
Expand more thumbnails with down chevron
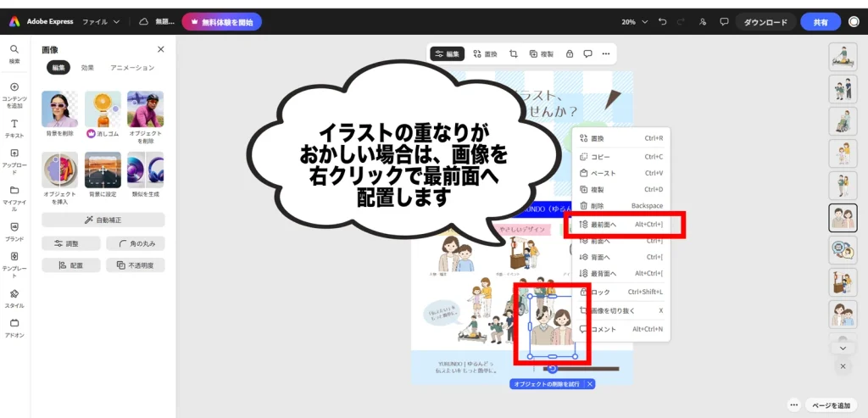click(x=843, y=348)
